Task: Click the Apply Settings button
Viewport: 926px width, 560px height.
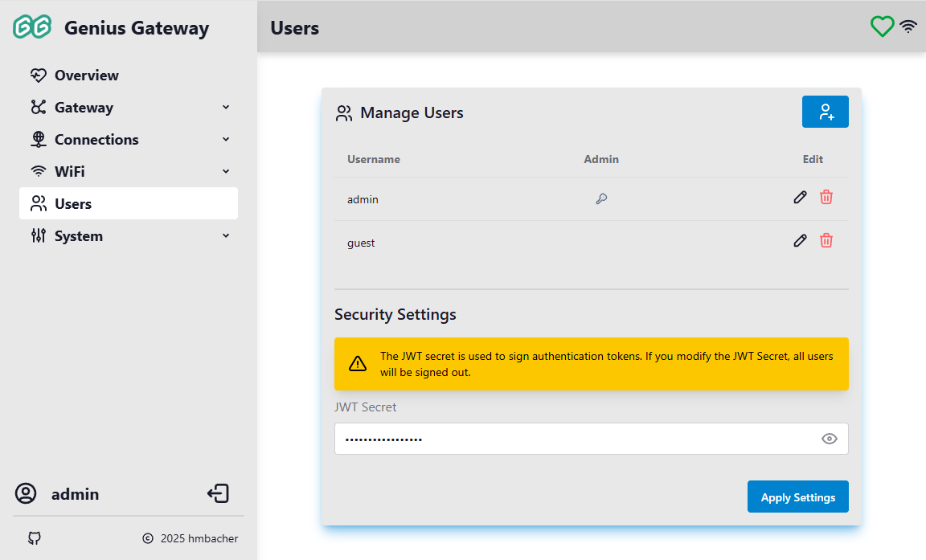Action: pyautogui.click(x=797, y=497)
